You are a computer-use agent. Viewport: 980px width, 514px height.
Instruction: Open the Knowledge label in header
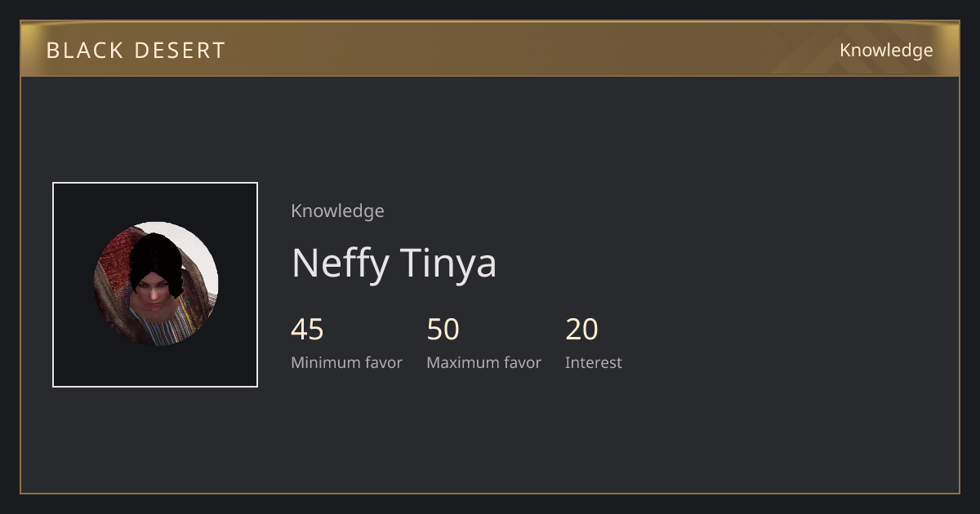[x=886, y=50]
